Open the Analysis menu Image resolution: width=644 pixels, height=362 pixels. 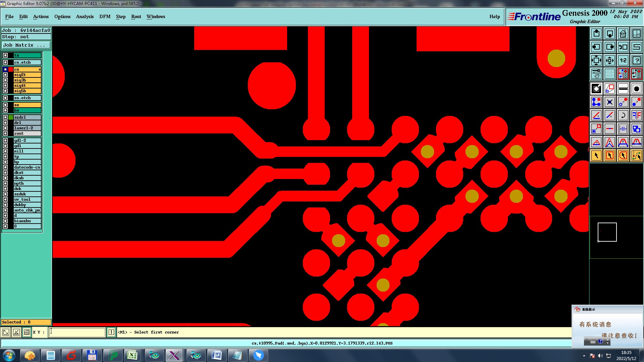pos(85,16)
